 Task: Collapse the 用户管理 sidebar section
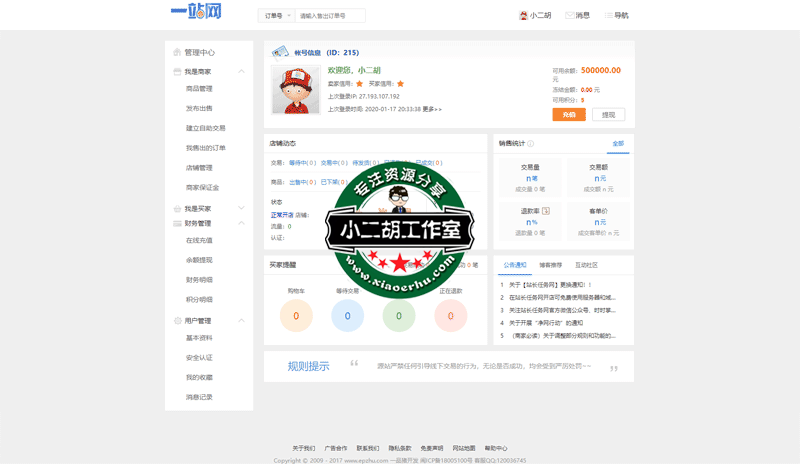(x=241, y=321)
